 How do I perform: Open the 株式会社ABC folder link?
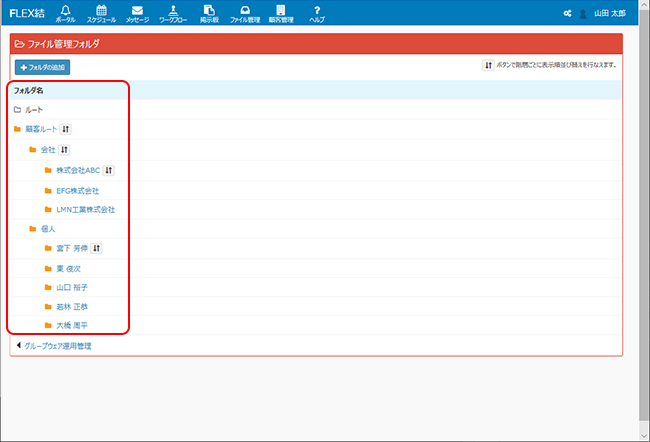[78, 170]
